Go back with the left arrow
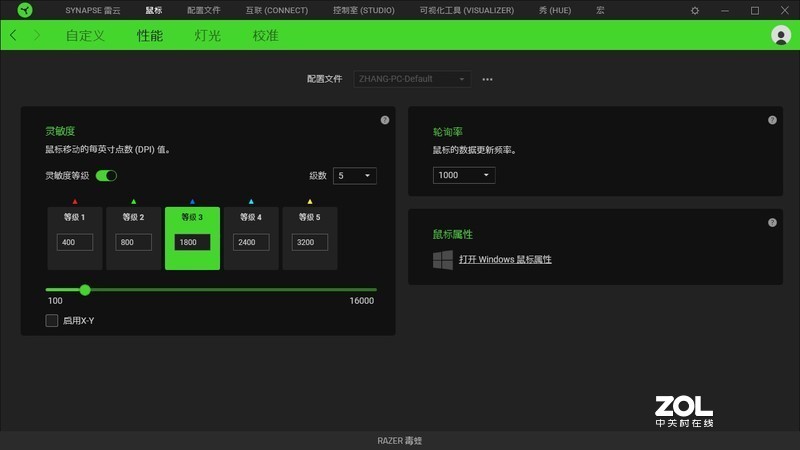 point(13,35)
